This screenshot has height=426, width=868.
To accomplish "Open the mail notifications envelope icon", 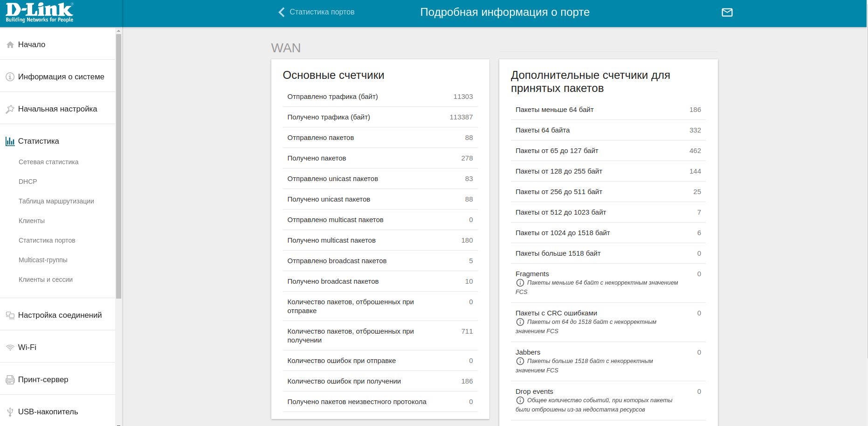I will click(727, 13).
